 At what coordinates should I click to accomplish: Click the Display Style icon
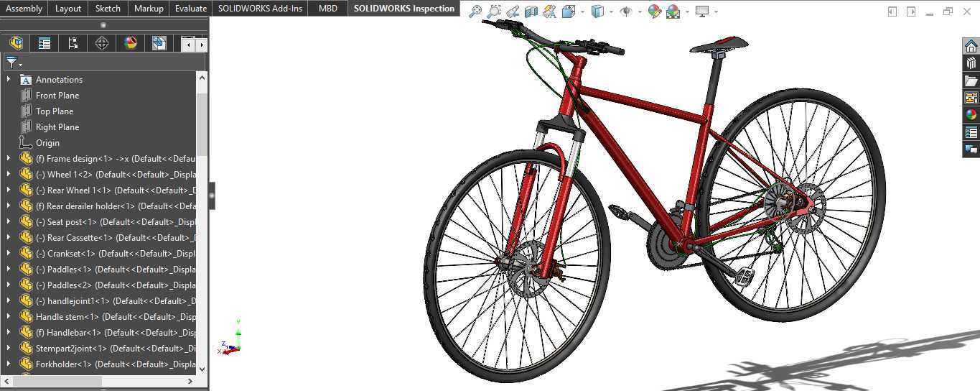coord(597,11)
